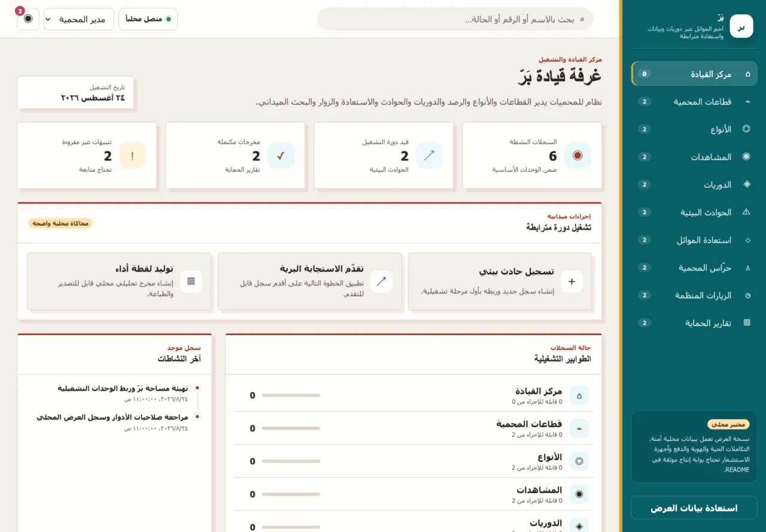Click قطاعات المحمية queue row icon
Image resolution: width=766 pixels, height=532 pixels.
click(x=579, y=428)
